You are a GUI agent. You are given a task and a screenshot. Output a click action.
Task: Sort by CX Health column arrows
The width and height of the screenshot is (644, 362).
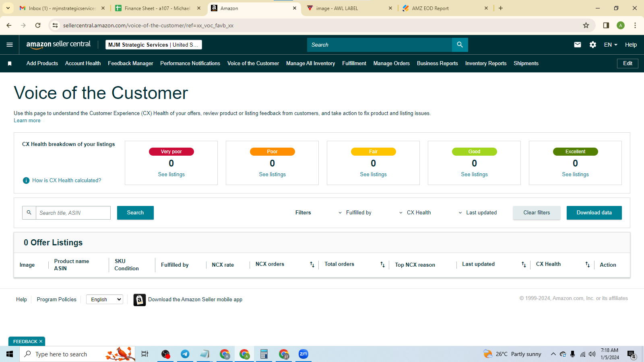588,264
